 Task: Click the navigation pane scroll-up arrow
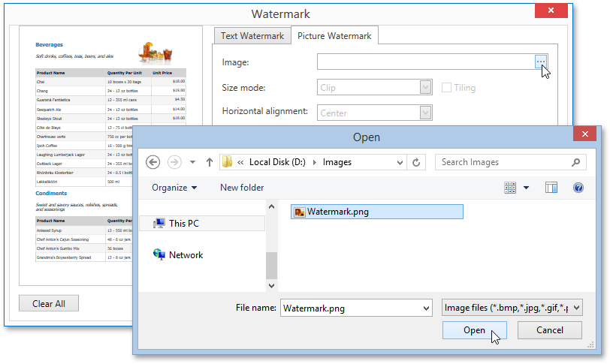pyautogui.click(x=271, y=206)
